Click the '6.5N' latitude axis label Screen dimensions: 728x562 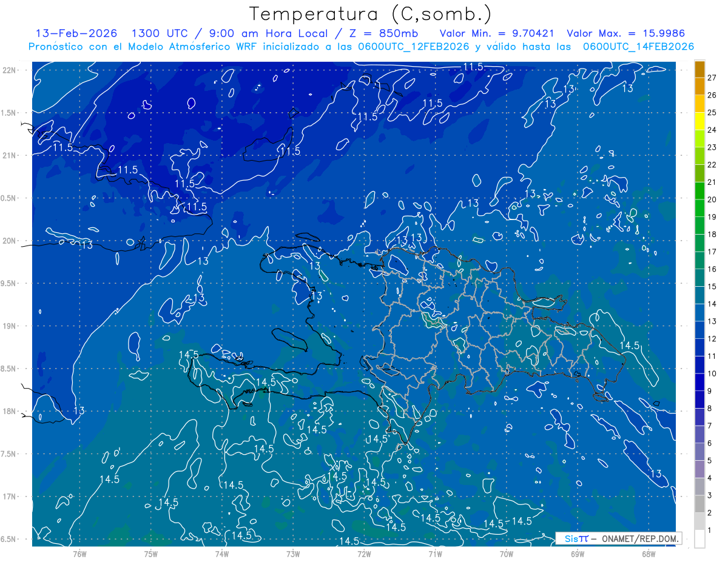[8, 539]
